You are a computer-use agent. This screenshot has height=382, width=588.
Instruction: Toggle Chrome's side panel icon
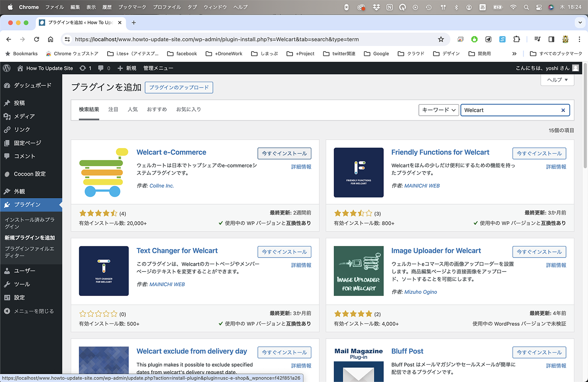(551, 39)
